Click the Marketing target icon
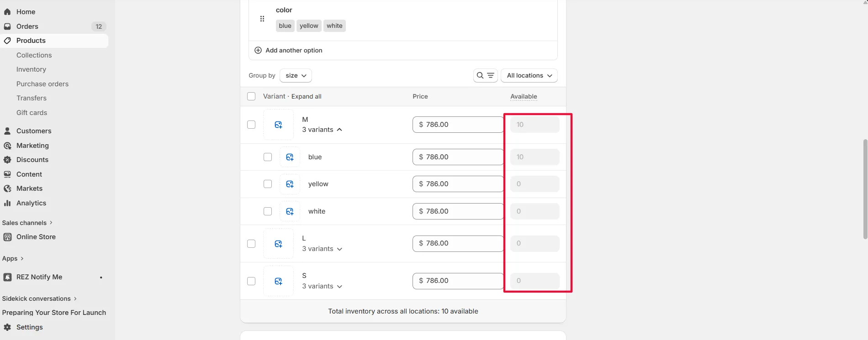 tap(7, 146)
